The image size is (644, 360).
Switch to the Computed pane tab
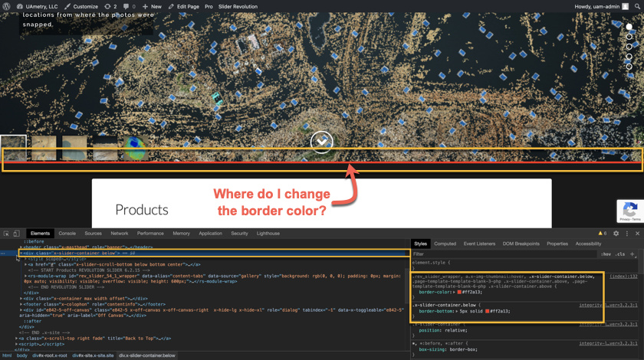[445, 244]
